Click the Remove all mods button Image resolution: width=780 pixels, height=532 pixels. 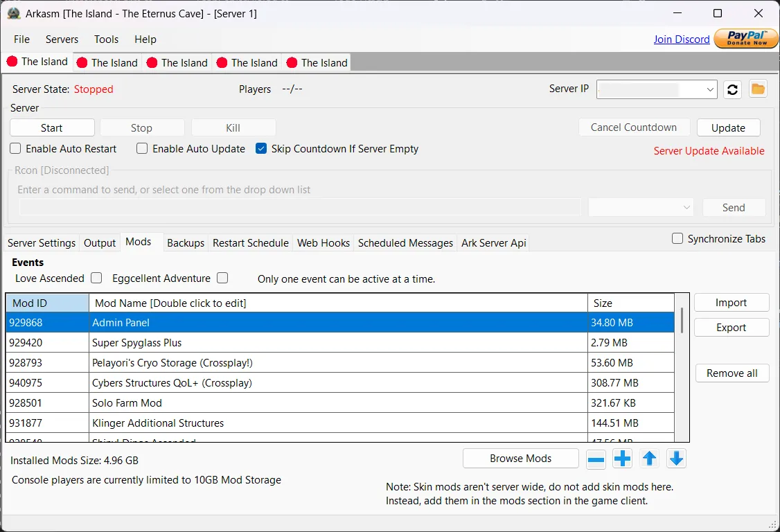pos(732,373)
